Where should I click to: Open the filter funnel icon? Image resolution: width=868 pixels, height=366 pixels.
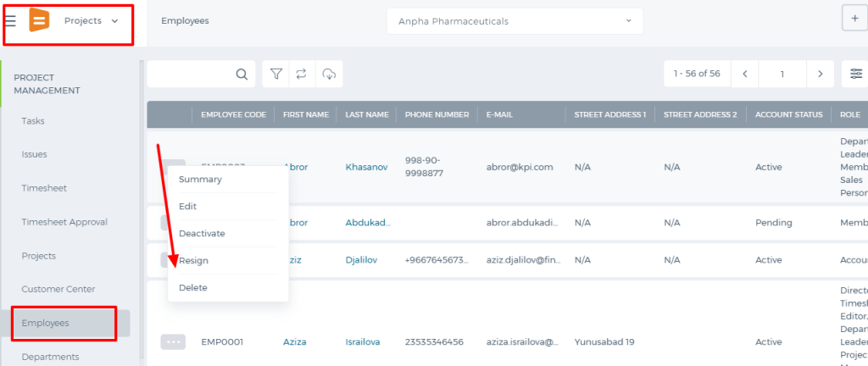275,74
